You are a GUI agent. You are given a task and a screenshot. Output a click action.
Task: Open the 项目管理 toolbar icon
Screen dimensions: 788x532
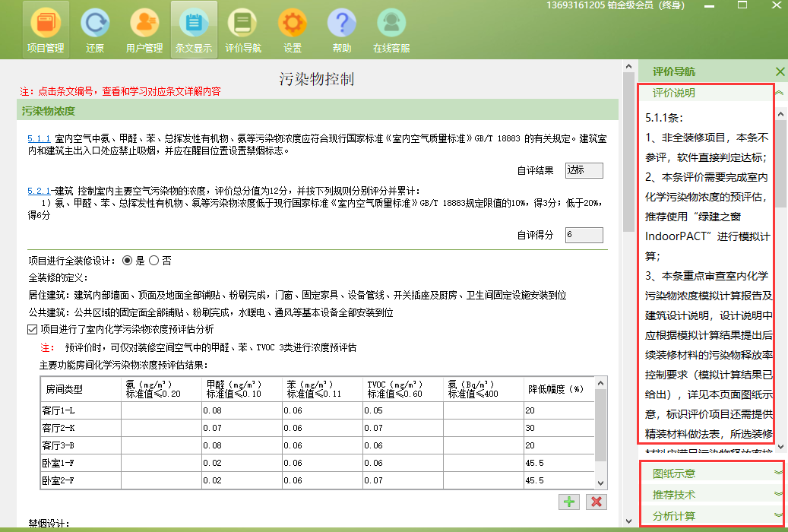click(x=46, y=30)
